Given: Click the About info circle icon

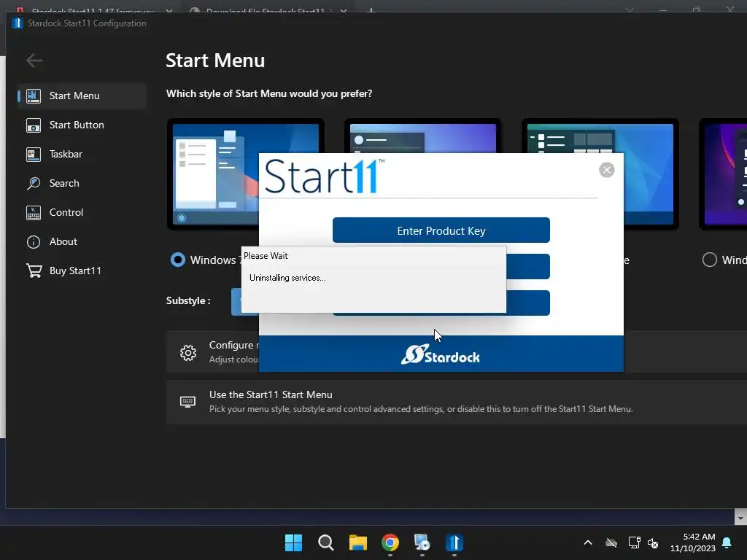Looking at the screenshot, I should tap(34, 242).
